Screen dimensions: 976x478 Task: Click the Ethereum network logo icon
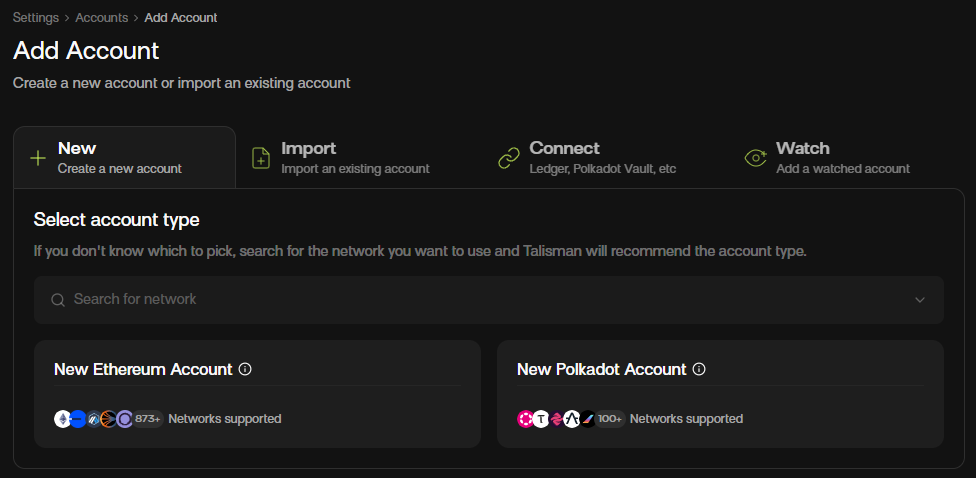tap(63, 419)
